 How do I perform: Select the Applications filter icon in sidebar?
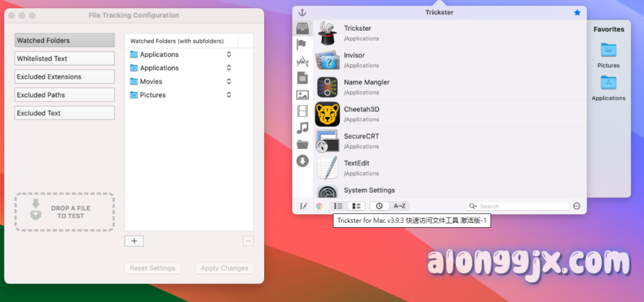[x=303, y=61]
